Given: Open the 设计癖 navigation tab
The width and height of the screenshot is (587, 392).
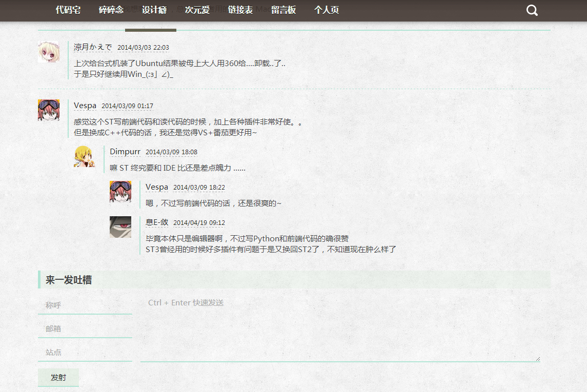Looking at the screenshot, I should point(154,10).
